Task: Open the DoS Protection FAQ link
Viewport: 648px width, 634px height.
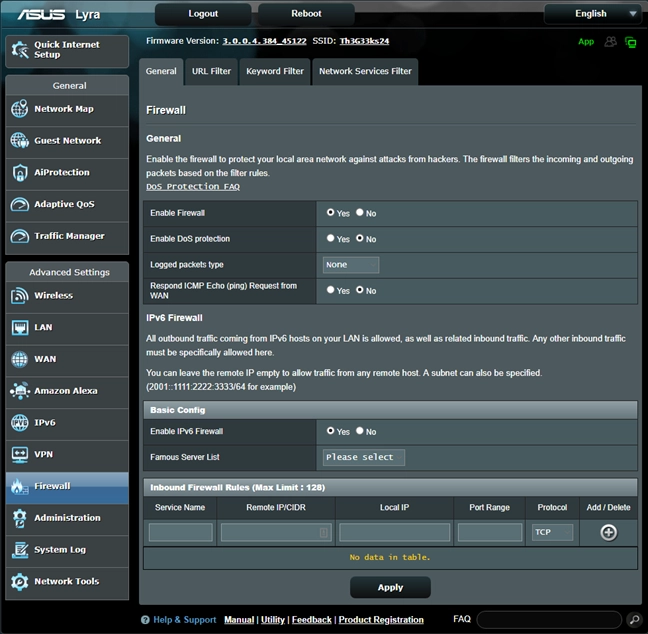Action: pos(193,187)
